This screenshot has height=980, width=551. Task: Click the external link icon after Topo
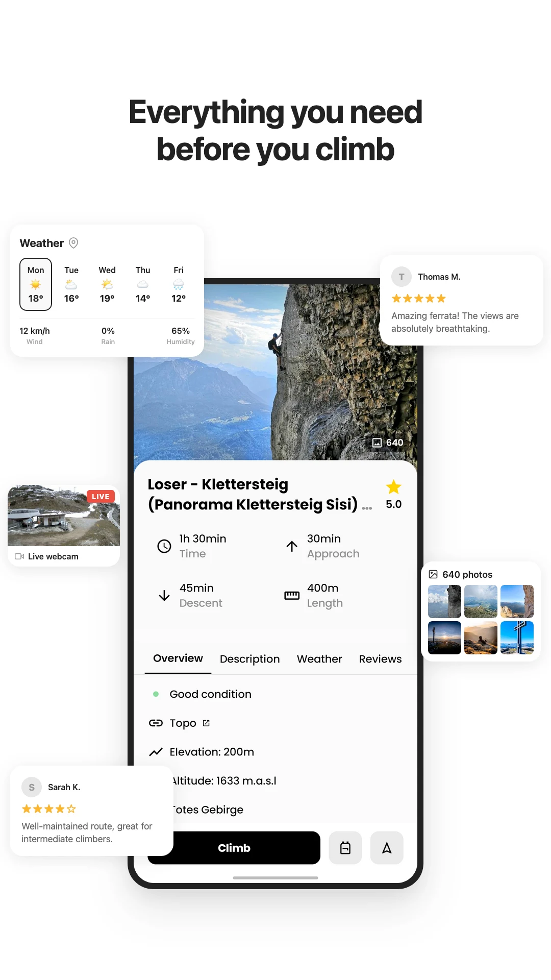pos(206,723)
